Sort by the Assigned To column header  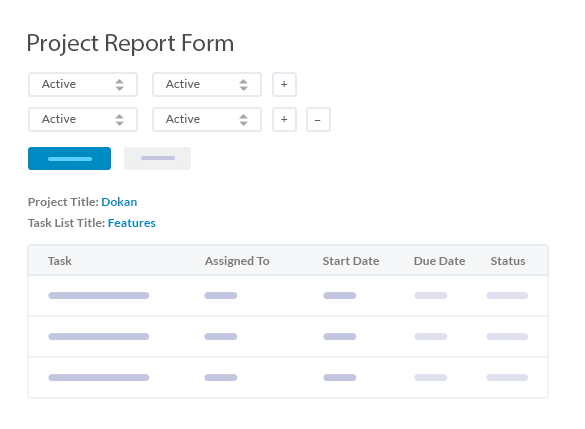[237, 261]
